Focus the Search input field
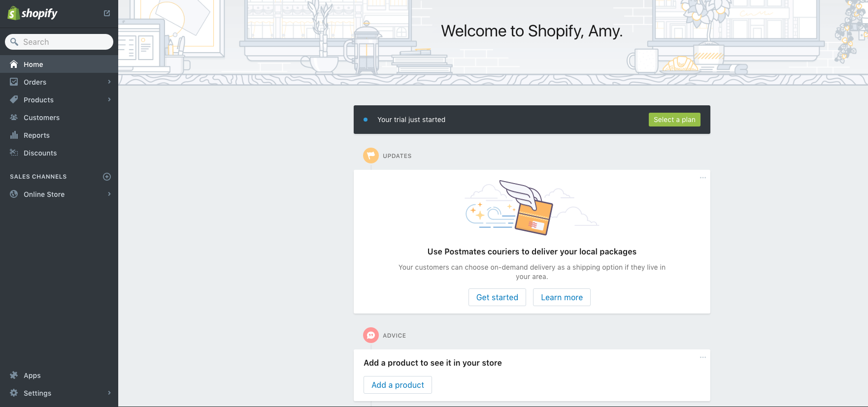 64,42
